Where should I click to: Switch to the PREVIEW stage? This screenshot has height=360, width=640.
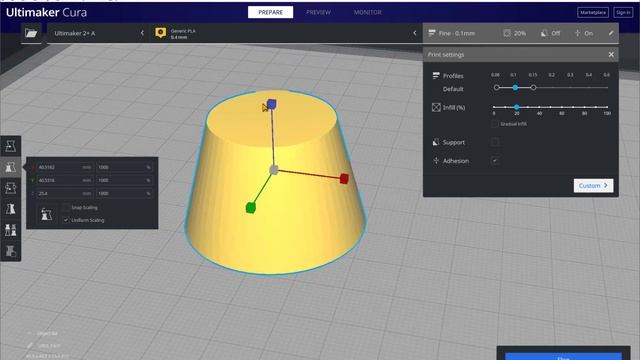(x=318, y=12)
